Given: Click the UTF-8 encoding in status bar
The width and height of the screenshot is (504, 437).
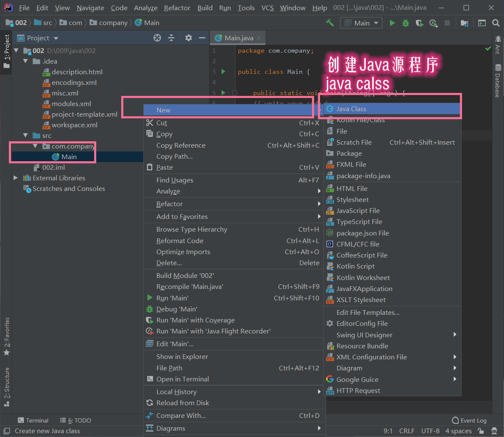Looking at the screenshot, I should pyautogui.click(x=430, y=431).
